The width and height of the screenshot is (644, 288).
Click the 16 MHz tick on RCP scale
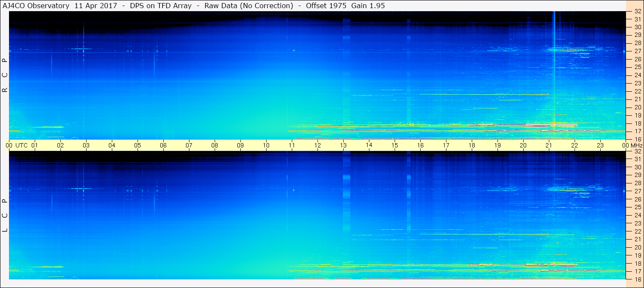pos(637,139)
